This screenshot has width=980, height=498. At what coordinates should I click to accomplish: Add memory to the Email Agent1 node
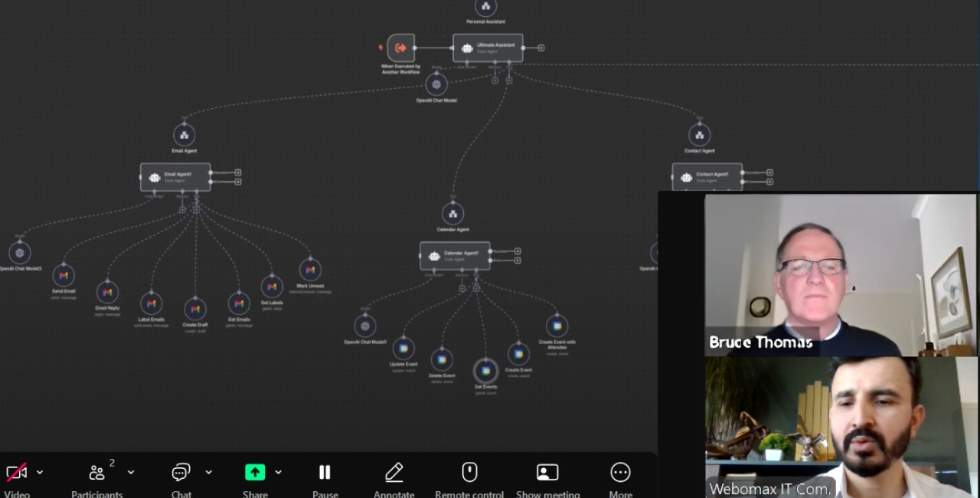(182, 209)
